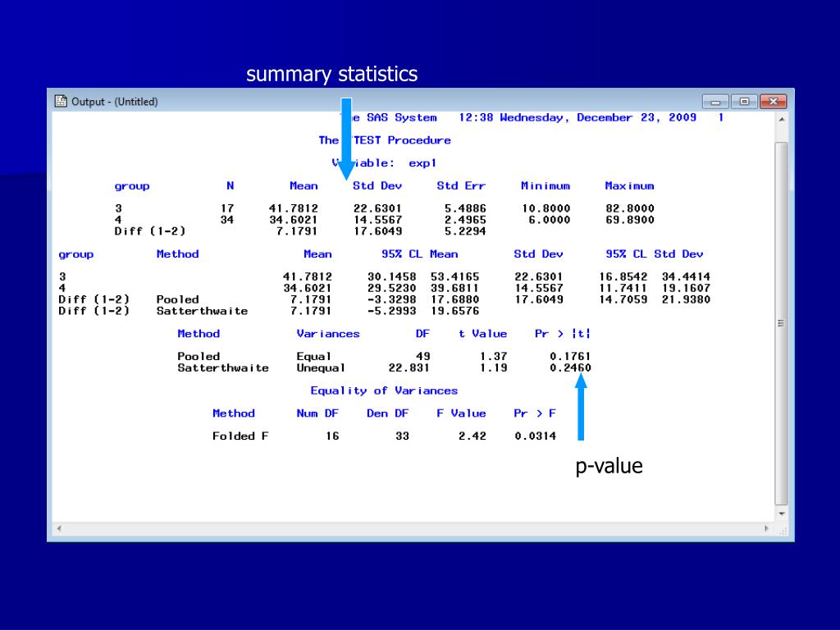Screen dimensions: 840x630
Task: Click the 'p-value' slide label
Action: (609, 466)
